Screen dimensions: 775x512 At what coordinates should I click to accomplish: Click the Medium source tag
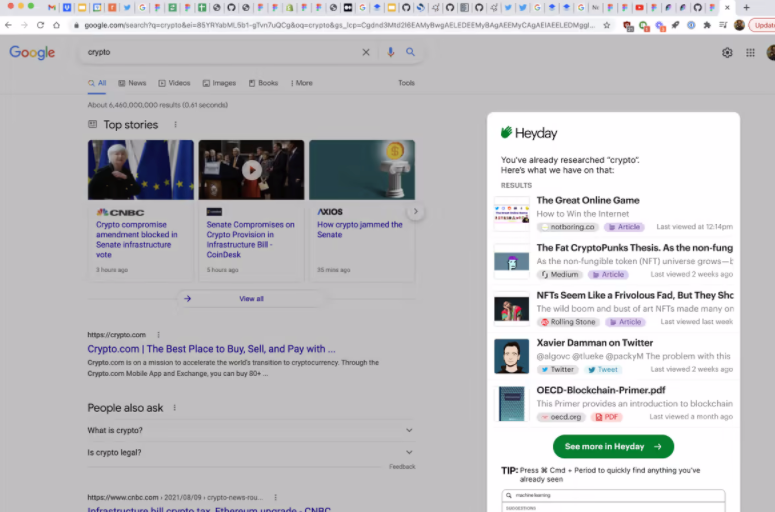coord(560,274)
